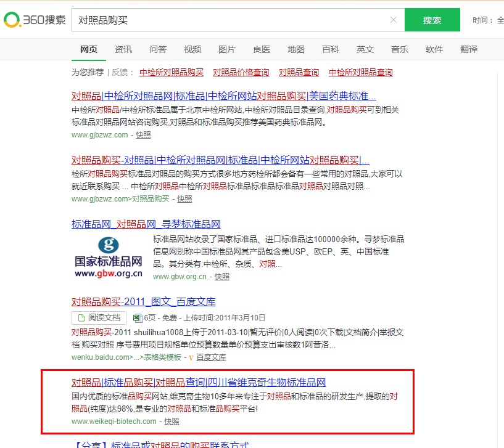Open the 四川省维克奇生物标准品网 result title
Viewport: 504px width, 448px height.
199,382
